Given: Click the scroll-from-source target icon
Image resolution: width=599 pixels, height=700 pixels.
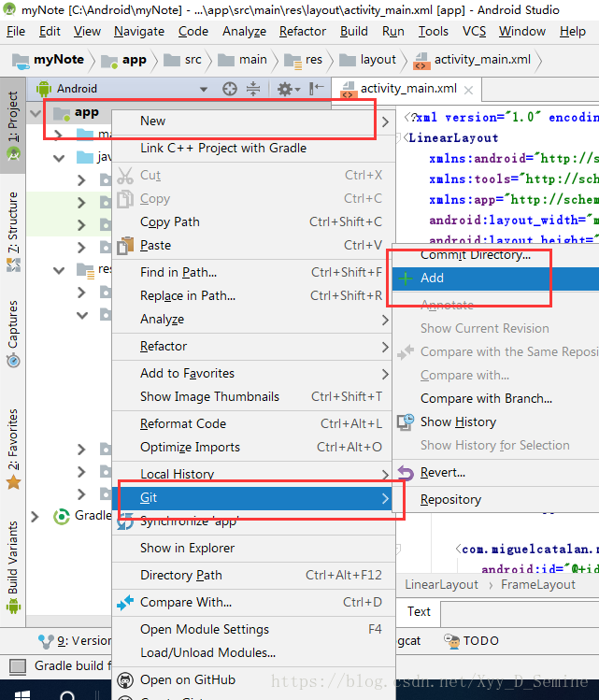Looking at the screenshot, I should click(x=230, y=89).
